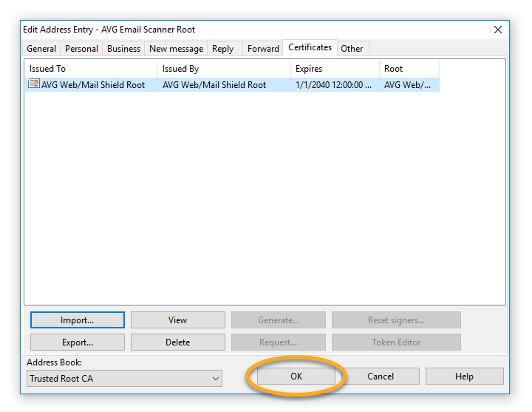The height and width of the screenshot is (412, 532).
Task: Switch to the Personal tab
Action: (81, 49)
